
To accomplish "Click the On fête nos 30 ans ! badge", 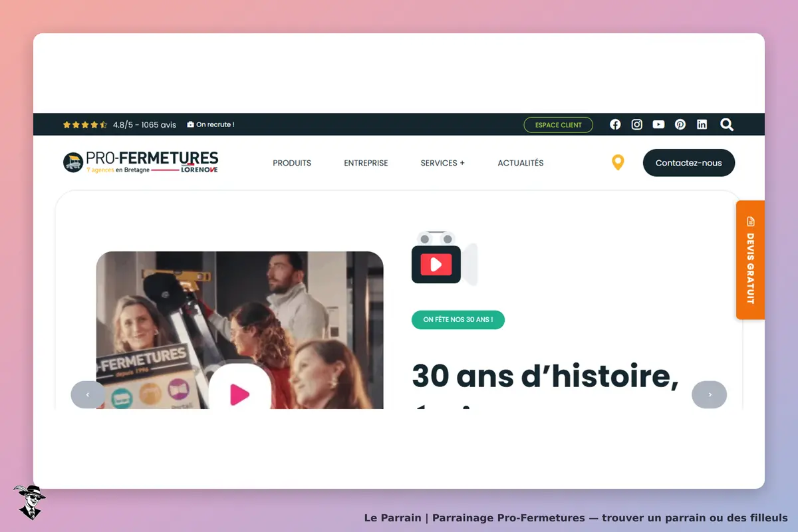I will click(x=458, y=320).
